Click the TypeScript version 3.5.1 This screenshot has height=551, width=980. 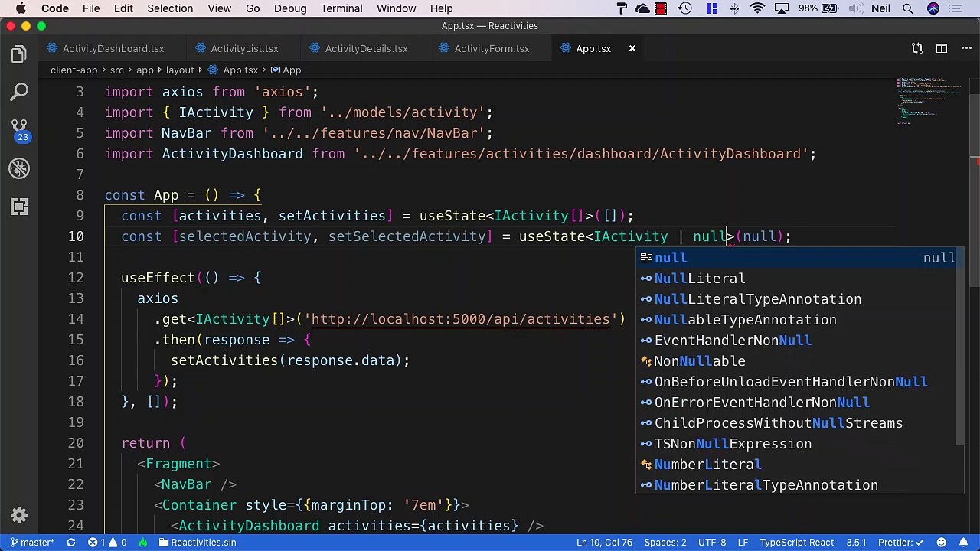(x=856, y=542)
